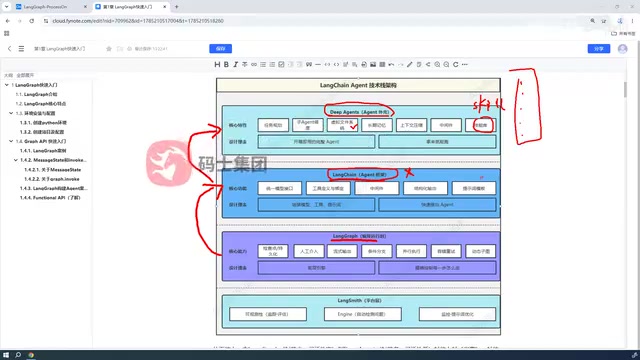Click the circular refresh icon in toolbar
640x360 pixels.
(456, 64)
